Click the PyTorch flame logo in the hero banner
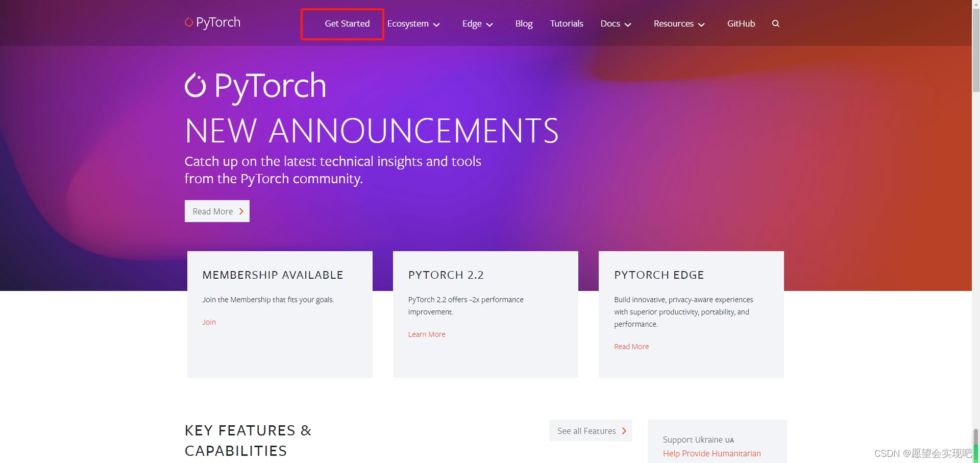980x463 pixels. [195, 85]
